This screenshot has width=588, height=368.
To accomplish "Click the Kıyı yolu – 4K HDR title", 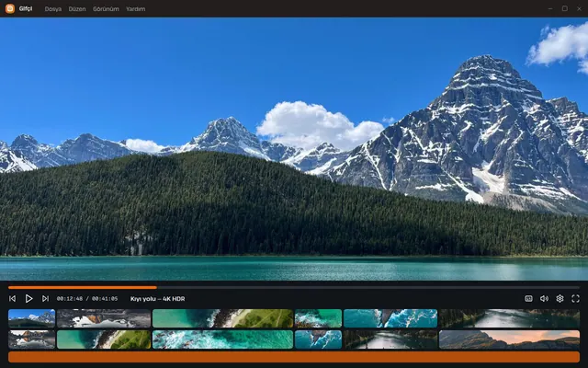I will (157, 299).
